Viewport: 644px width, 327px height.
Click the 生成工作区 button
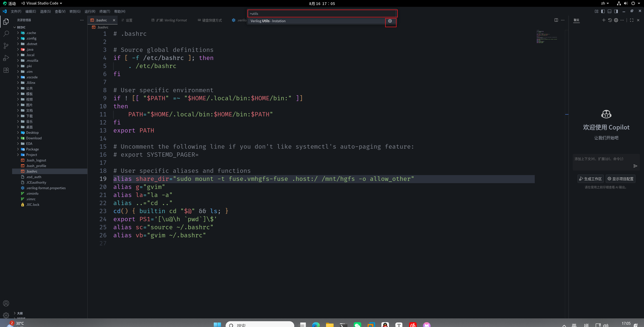(590, 179)
